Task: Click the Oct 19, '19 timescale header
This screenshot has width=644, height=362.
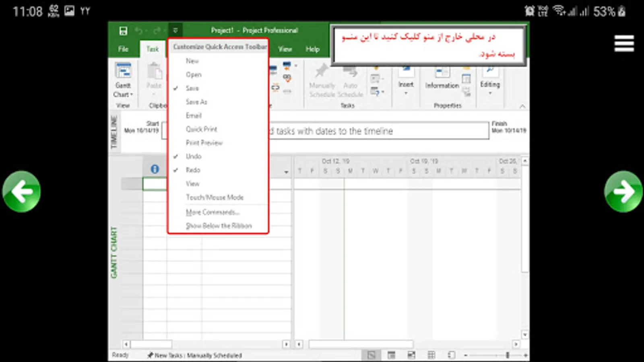Action: tap(424, 161)
